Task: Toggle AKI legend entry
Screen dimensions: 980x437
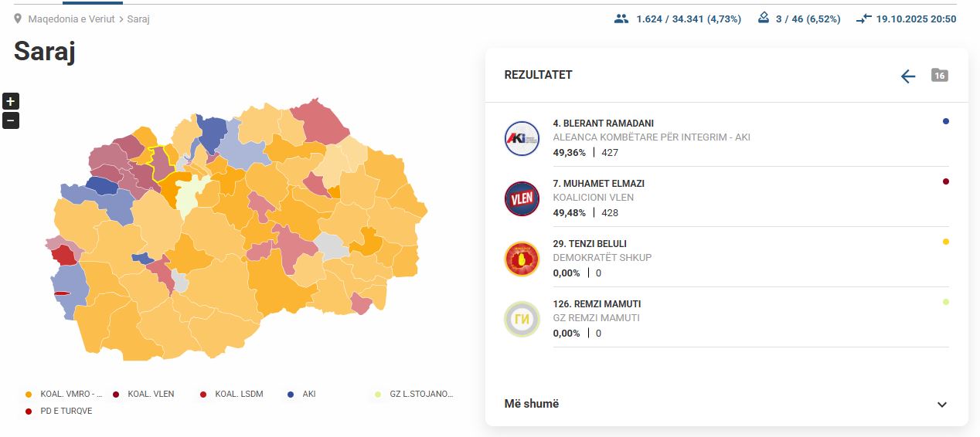Action: [x=308, y=394]
